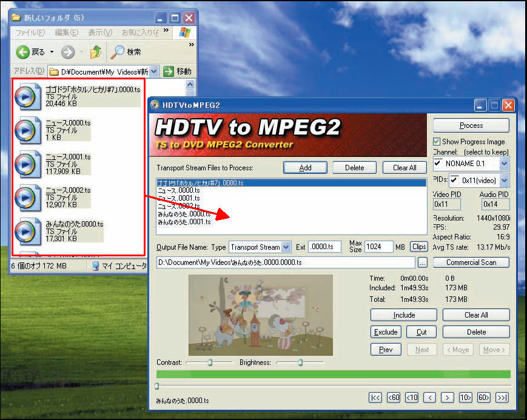Expand hidden Explorer toolbar buttons chevron
Viewport: 527px width, 420px height.
coord(191,44)
